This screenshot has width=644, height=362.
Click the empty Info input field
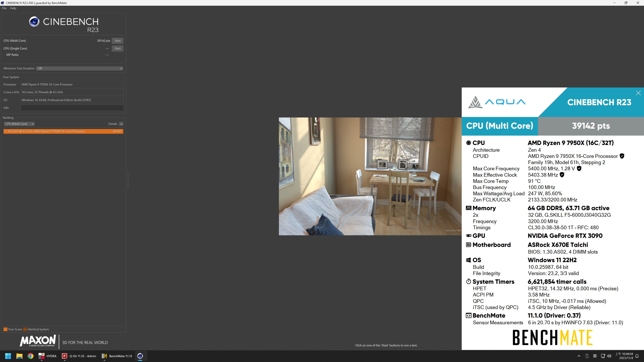pos(72,108)
